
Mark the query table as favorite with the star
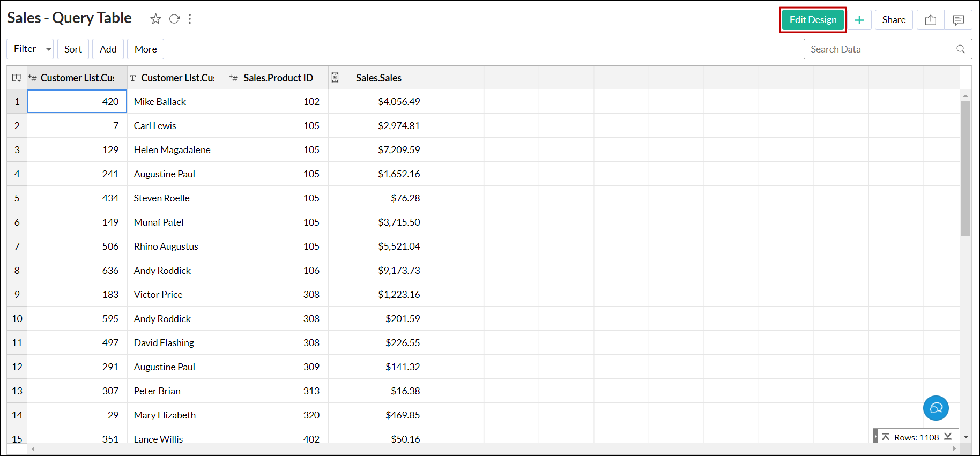coord(155,19)
